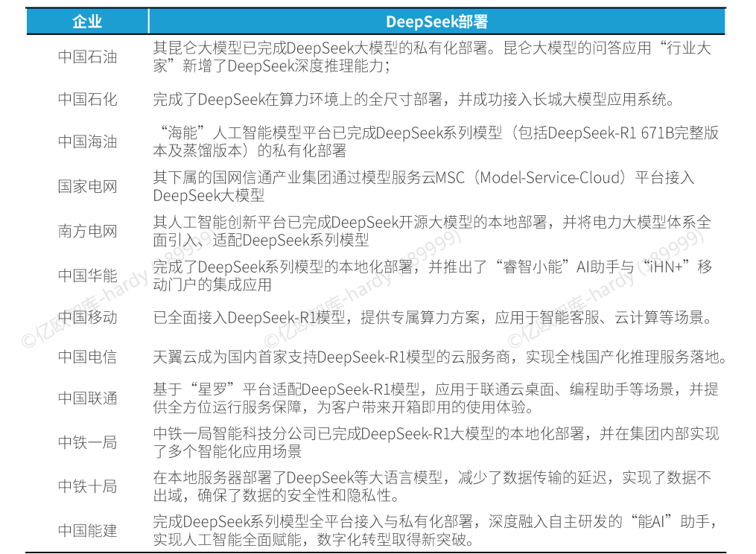This screenshot has height=554, width=756.
Task: Click the “能AI” 助手 description text
Action: click(436, 531)
